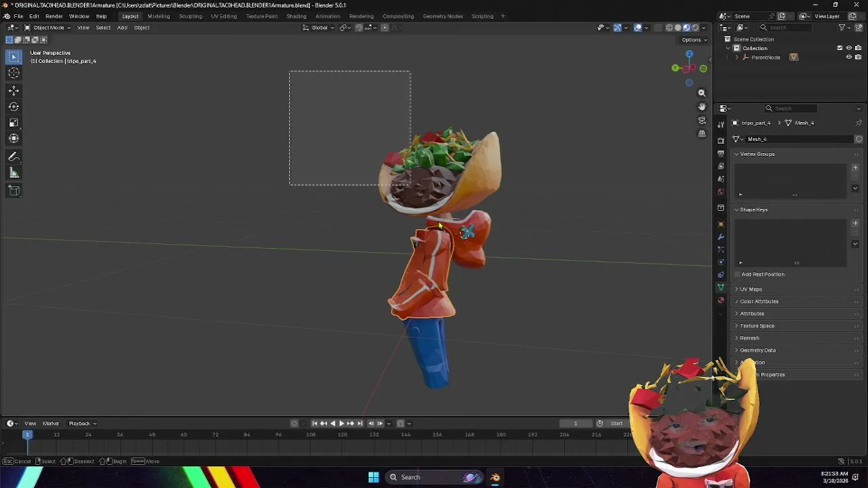Click the viewport zoom magnifier icon
Viewport: 868px width, 488px height.
click(702, 93)
